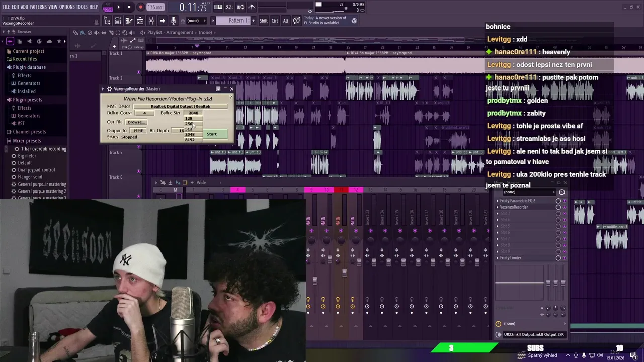Open the Mixer toolbar icon
644x362 pixels.
[x=151, y=21]
